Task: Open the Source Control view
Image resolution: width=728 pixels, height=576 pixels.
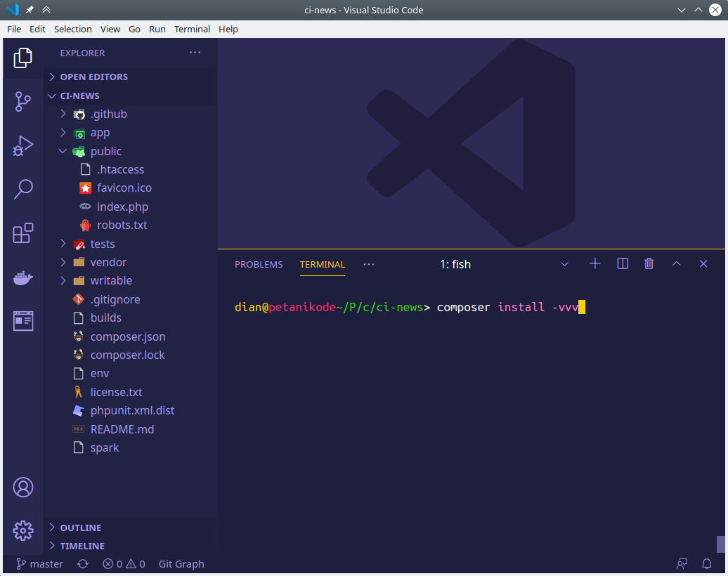Action: coord(23,102)
